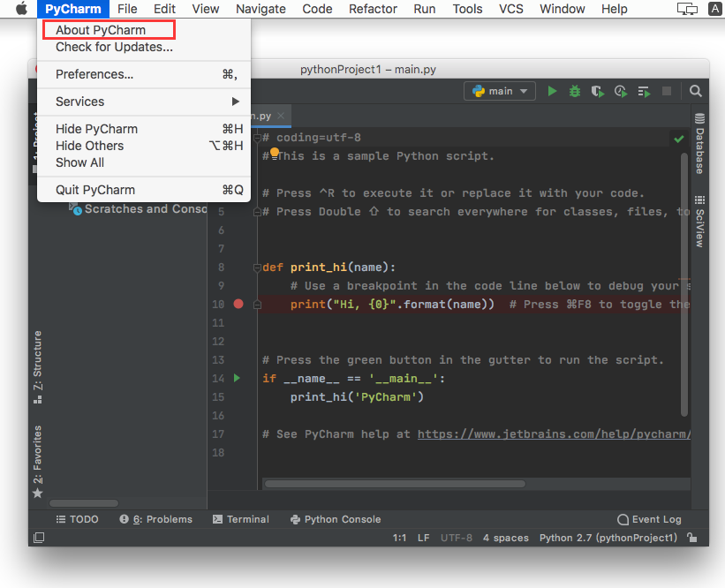
Task: Click the Profile run icon in toolbar
Action: 621,91
